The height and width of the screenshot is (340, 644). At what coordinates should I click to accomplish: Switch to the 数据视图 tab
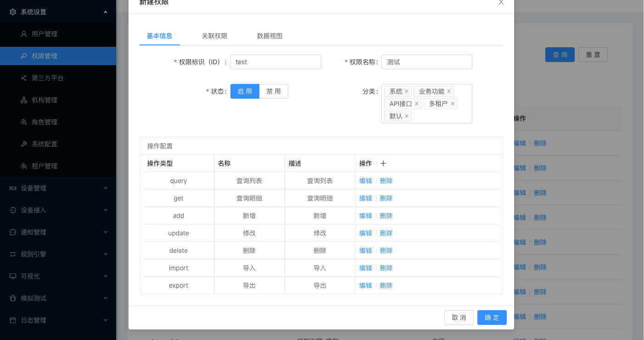click(269, 36)
